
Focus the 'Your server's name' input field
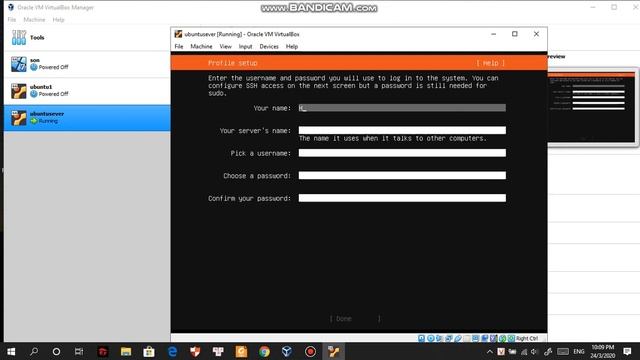pyautogui.click(x=402, y=130)
